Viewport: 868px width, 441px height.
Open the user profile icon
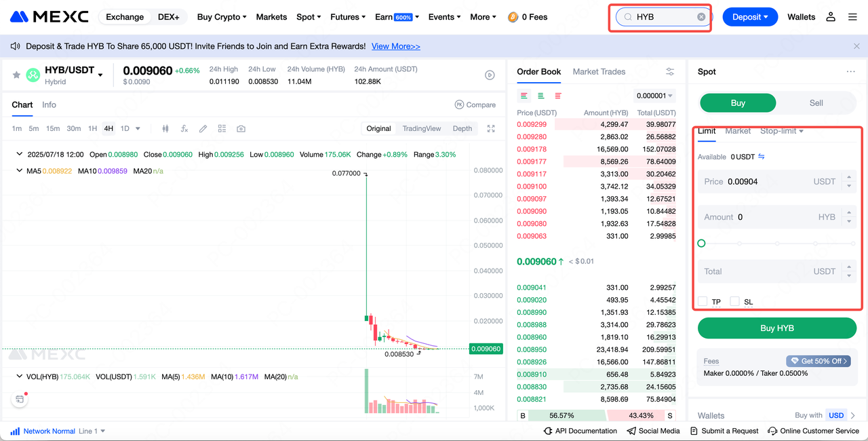coord(831,17)
